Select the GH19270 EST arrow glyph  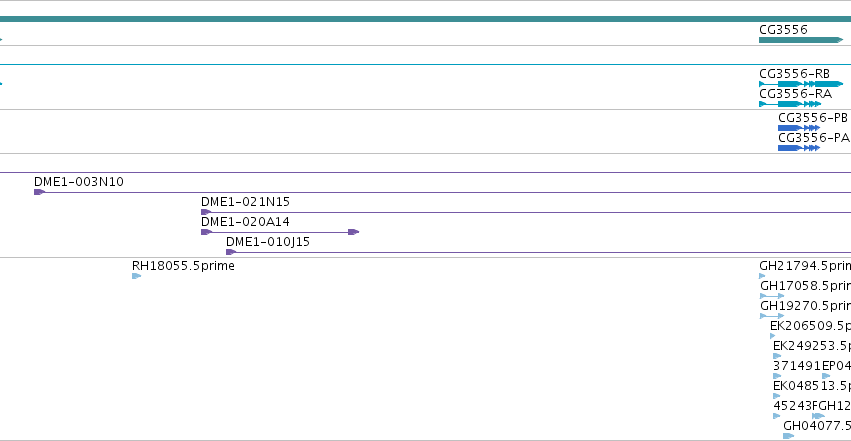(772, 316)
